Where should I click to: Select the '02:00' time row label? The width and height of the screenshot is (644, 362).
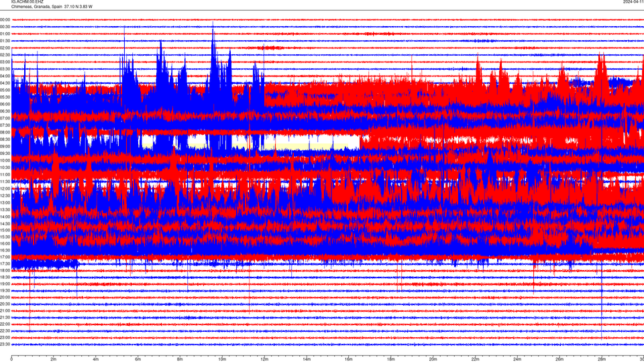pos(5,48)
